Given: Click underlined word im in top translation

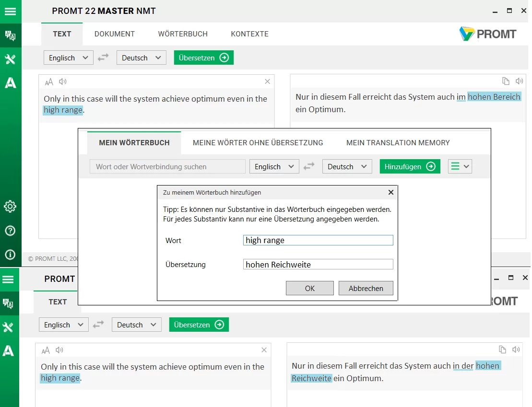Looking at the screenshot, I should click(x=461, y=97).
